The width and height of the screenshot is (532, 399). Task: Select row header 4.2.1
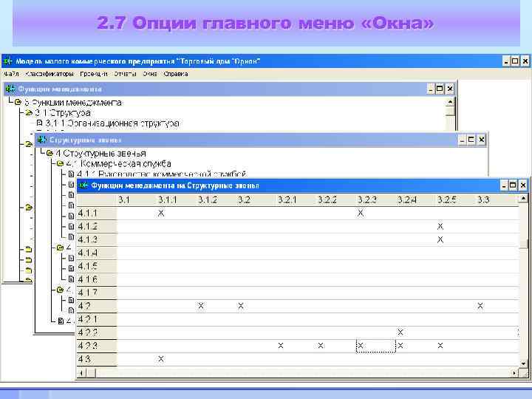point(97,319)
